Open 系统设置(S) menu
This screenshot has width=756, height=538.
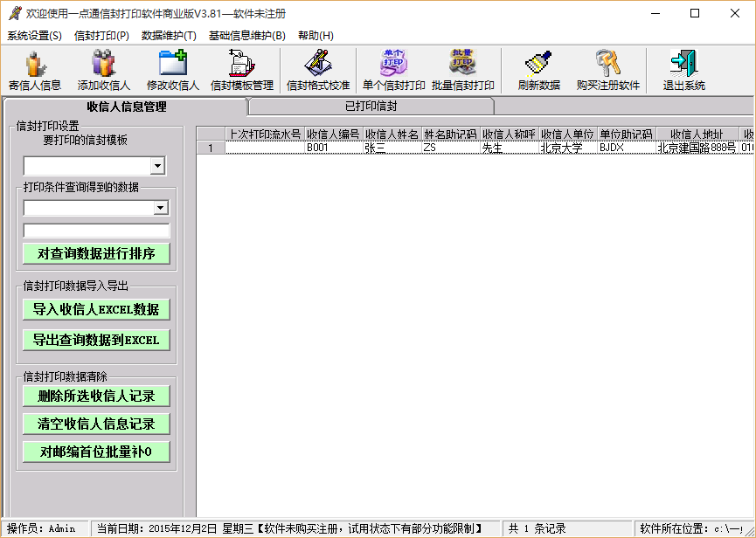[35, 36]
